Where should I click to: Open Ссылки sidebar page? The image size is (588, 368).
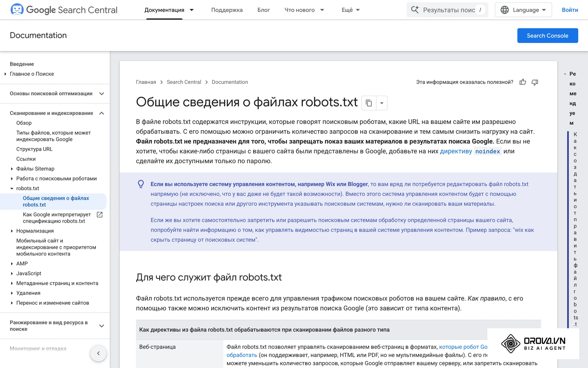(26, 159)
